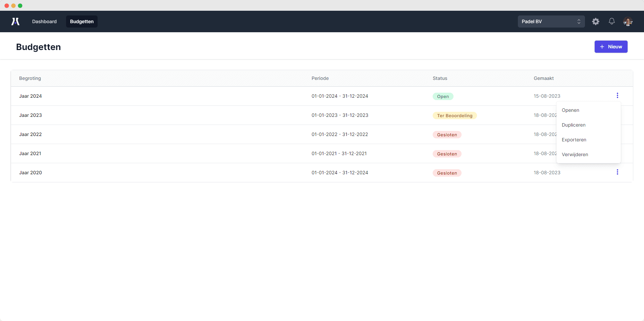The width and height of the screenshot is (644, 321).
Task: Click the Ter Beoordeling status badge
Action: [454, 116]
